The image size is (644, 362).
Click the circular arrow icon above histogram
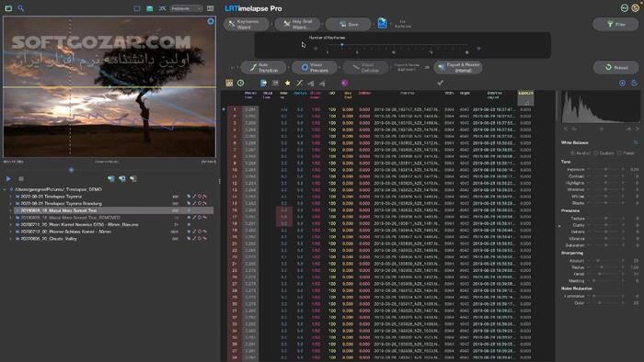[634, 84]
